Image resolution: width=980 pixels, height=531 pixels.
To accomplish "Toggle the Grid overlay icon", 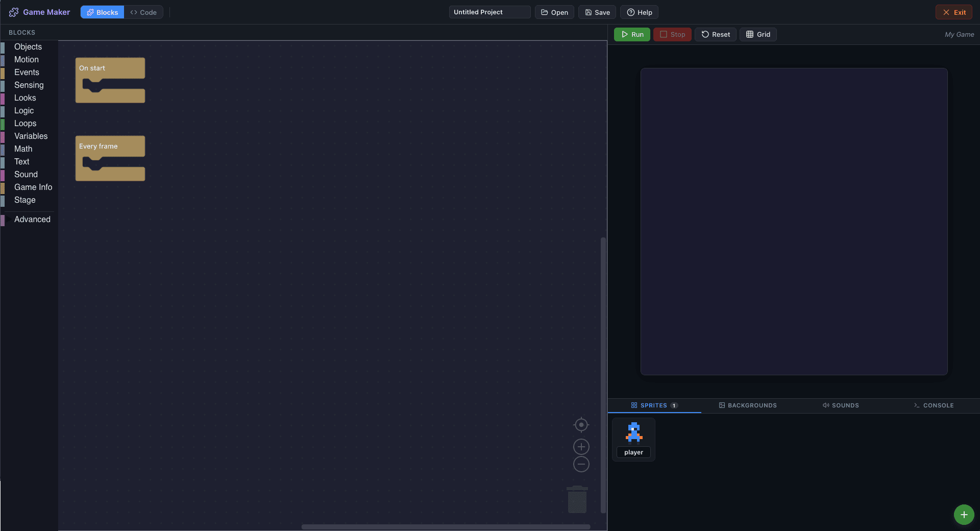I will click(x=749, y=34).
